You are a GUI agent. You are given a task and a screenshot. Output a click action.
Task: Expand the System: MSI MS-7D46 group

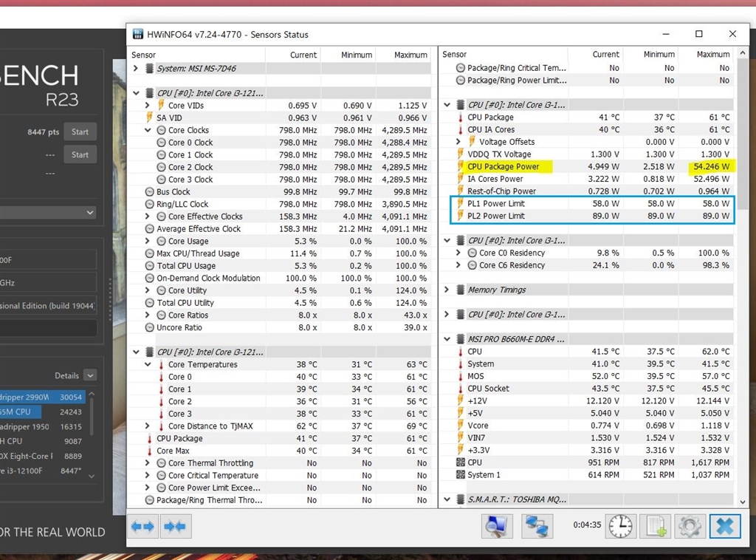pyautogui.click(x=136, y=69)
